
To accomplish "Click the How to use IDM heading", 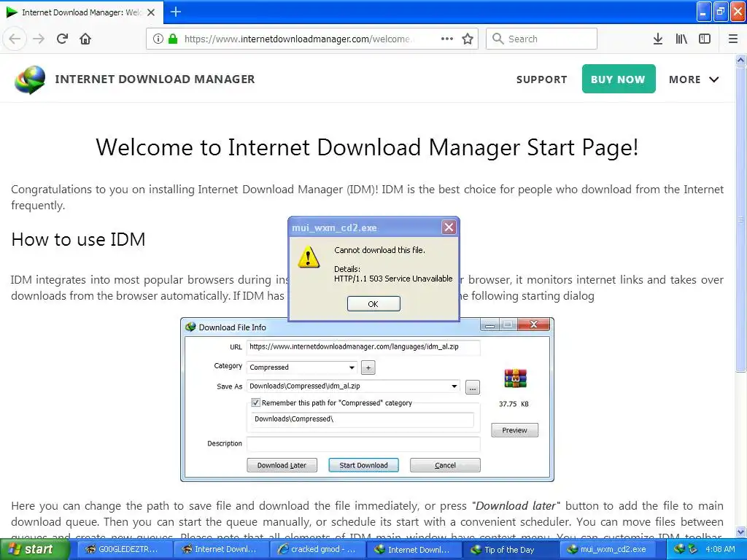I will tap(78, 239).
